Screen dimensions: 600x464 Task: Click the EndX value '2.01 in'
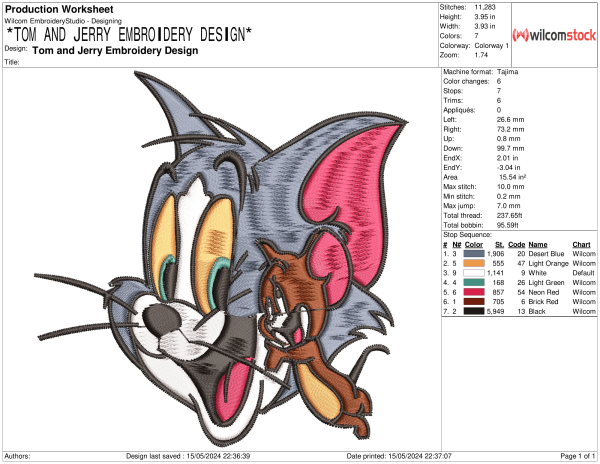(x=507, y=158)
